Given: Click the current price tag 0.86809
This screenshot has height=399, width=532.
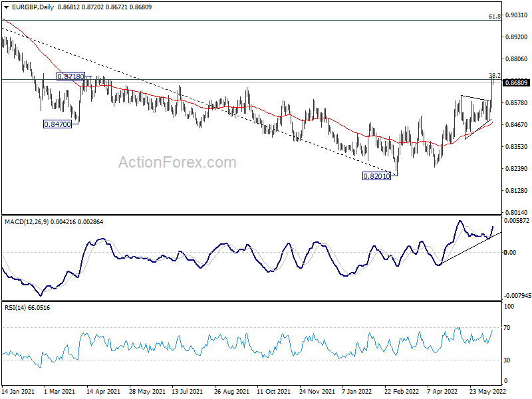Looking at the screenshot, I should (x=516, y=83).
